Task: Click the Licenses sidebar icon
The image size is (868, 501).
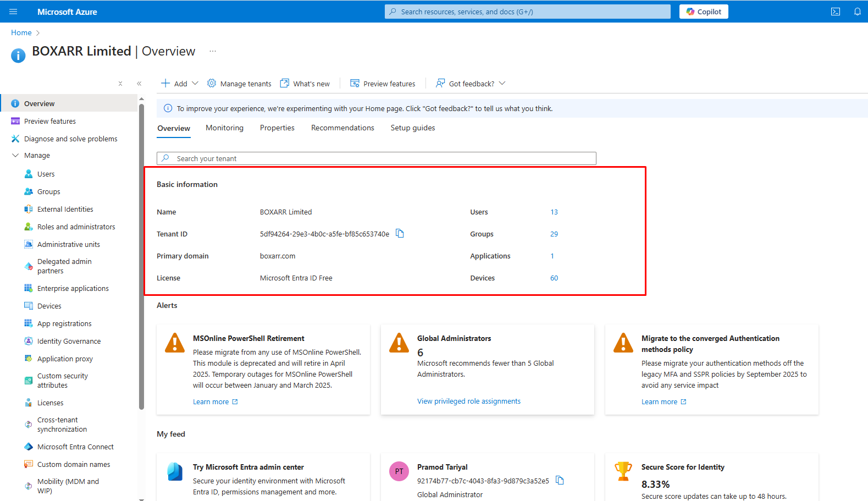Action: pyautogui.click(x=29, y=403)
